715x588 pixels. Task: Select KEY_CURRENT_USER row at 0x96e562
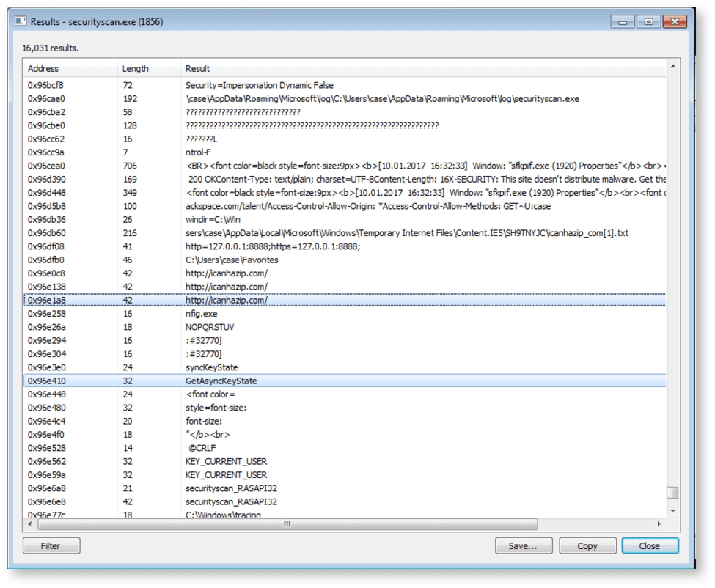(345, 462)
